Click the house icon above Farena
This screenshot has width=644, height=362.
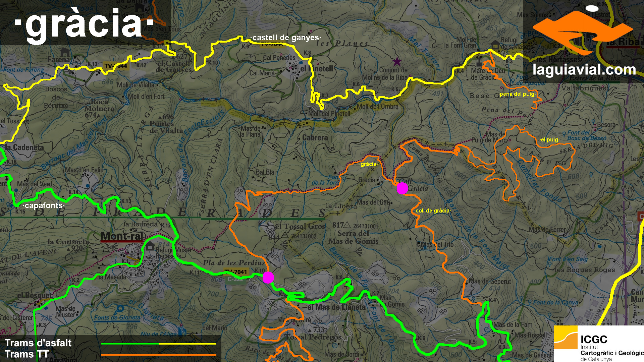(x=65, y=52)
